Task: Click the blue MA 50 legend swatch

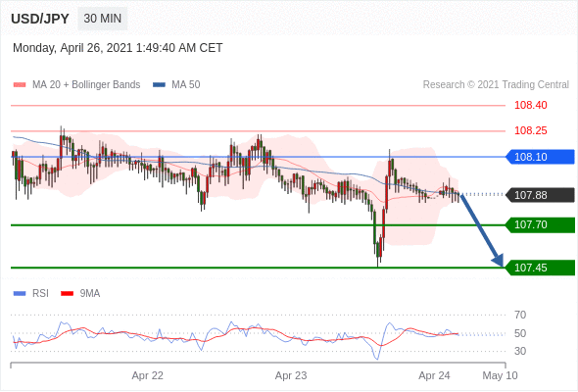Action: coord(160,85)
